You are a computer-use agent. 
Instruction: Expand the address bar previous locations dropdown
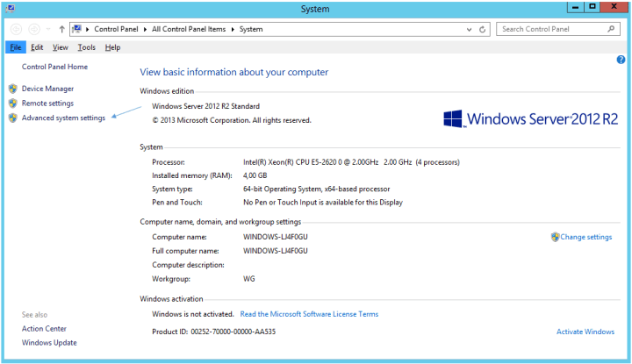point(468,29)
